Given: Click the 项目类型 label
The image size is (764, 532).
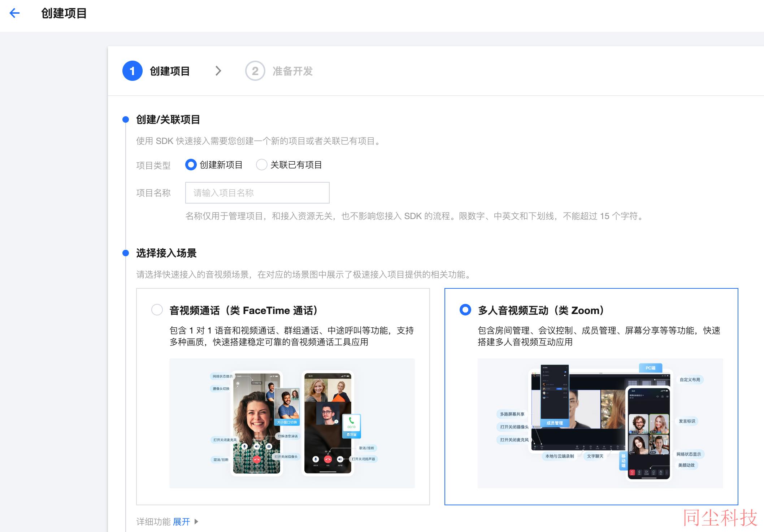Looking at the screenshot, I should coord(153,165).
